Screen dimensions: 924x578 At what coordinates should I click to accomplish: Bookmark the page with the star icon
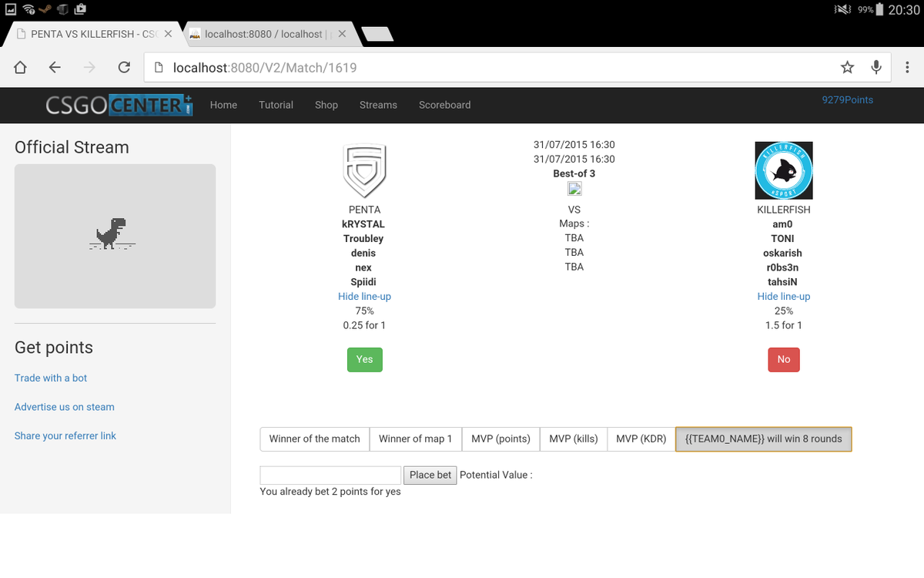pyautogui.click(x=847, y=68)
